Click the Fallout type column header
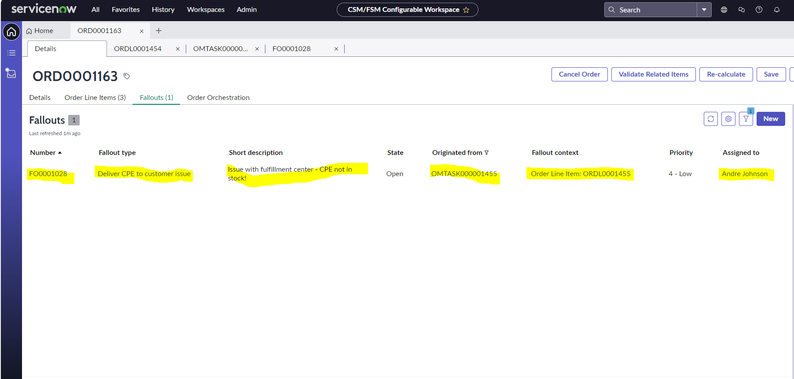This screenshot has height=379, width=794. click(117, 153)
